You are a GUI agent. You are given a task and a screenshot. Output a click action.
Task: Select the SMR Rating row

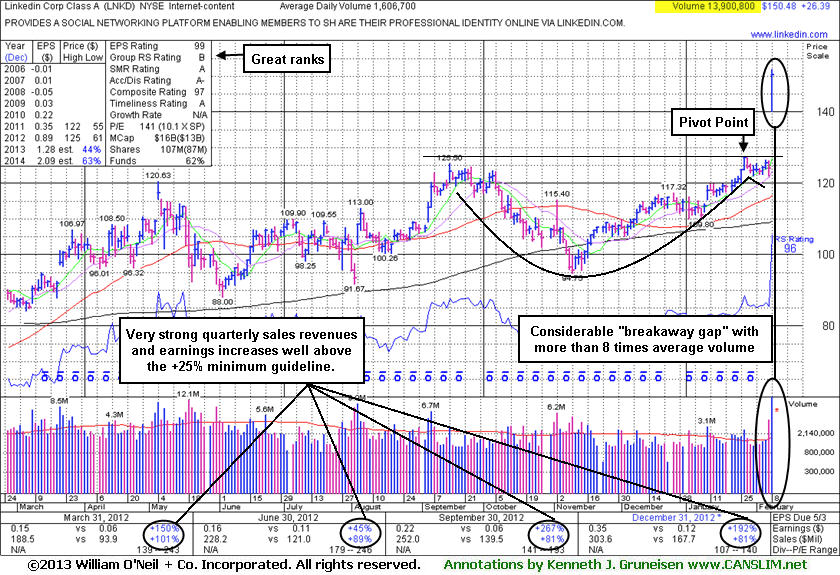tap(157, 69)
